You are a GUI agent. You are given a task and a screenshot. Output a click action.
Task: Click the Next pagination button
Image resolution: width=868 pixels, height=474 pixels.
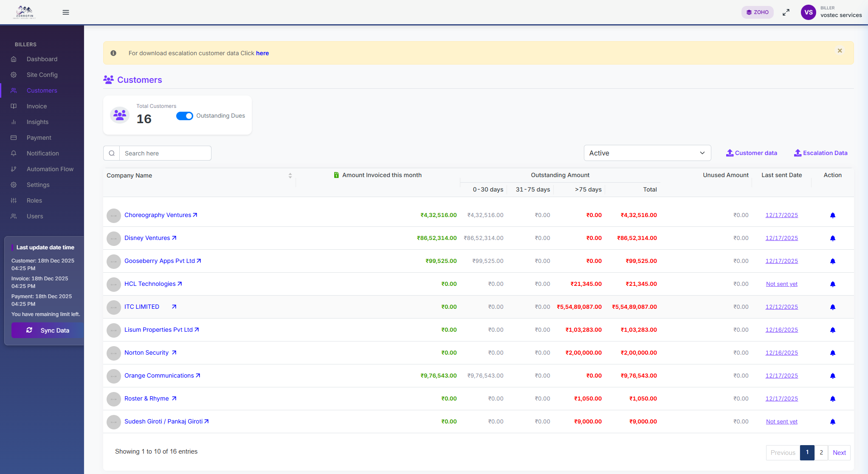[x=839, y=453]
